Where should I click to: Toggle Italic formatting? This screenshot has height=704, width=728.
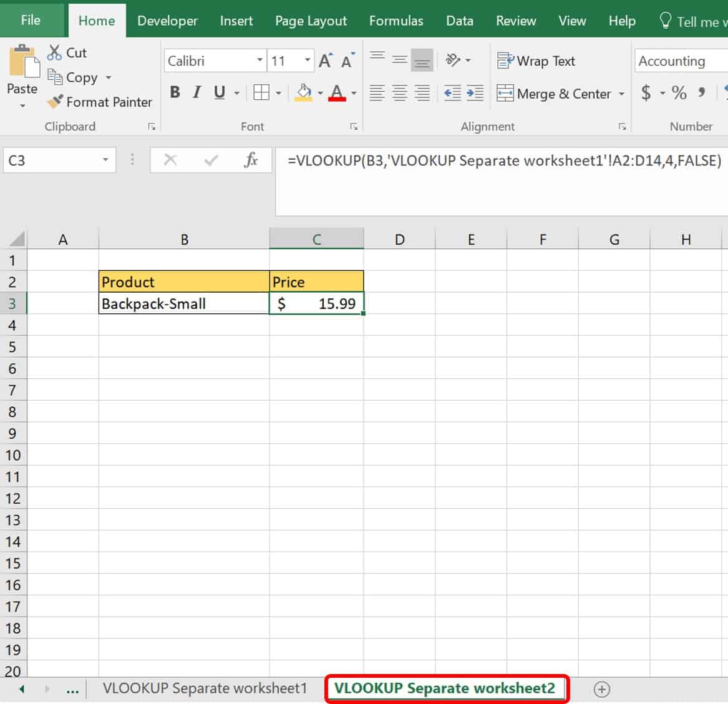197,92
